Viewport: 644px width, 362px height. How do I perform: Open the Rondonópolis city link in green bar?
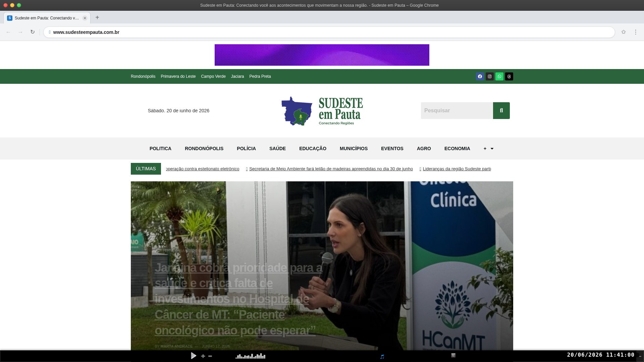click(143, 76)
